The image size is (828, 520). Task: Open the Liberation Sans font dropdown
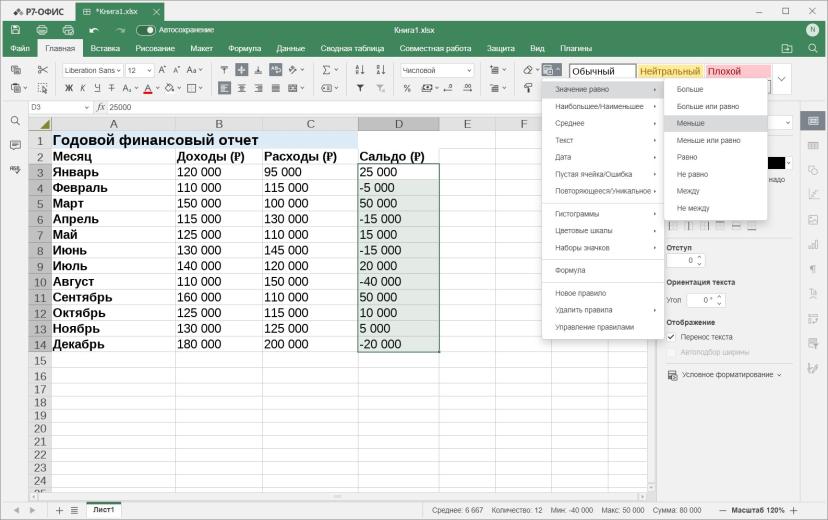tap(92, 70)
